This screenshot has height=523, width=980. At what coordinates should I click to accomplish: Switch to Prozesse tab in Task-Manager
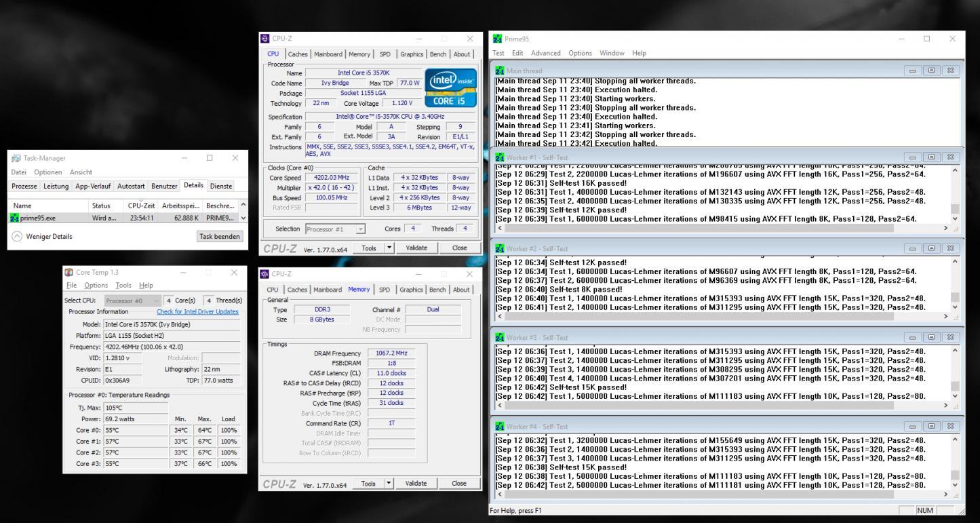coord(24,186)
